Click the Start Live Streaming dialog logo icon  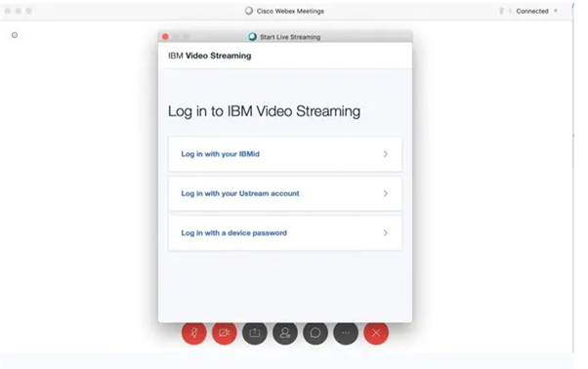252,37
